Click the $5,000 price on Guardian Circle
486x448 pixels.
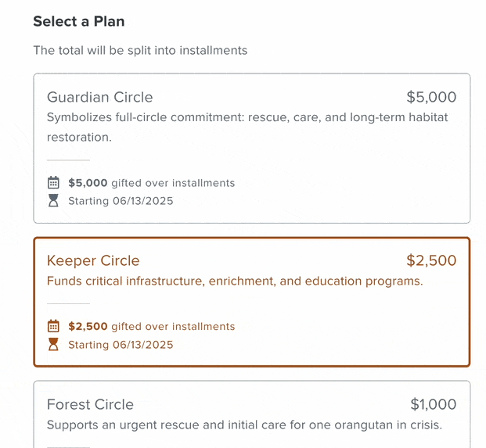[431, 97]
